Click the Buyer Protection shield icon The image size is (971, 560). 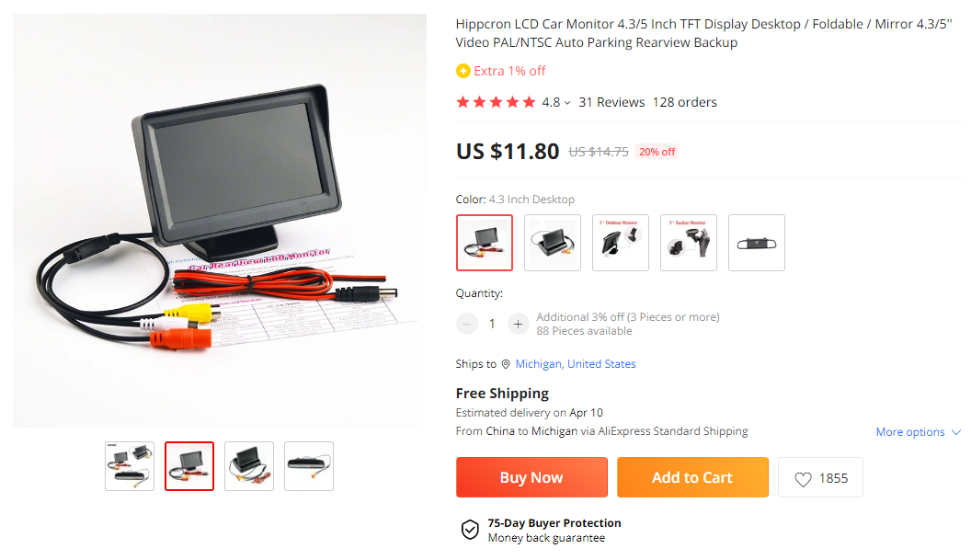click(470, 531)
